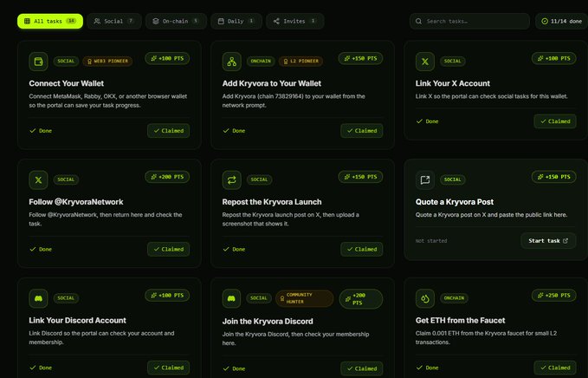
Task: Click Claimed button on Link Your X Account
Action: click(x=555, y=121)
